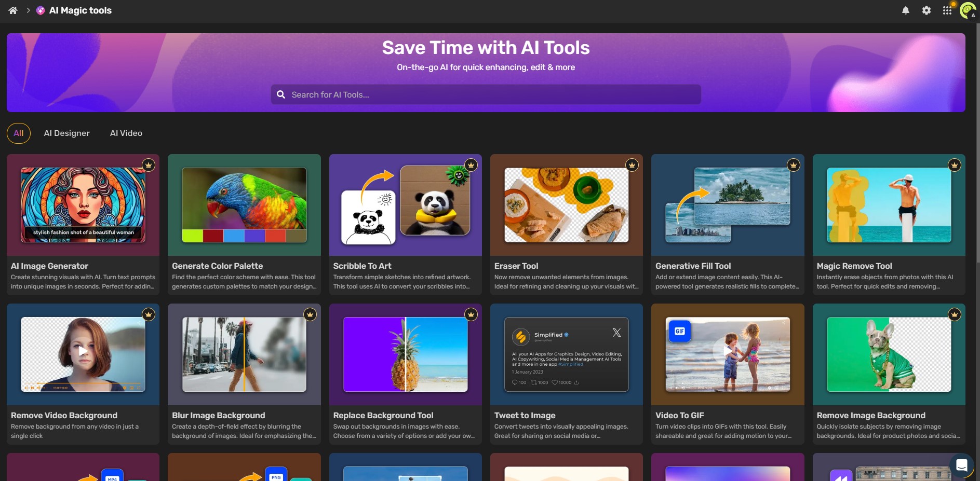Select the All filter tab
Viewport: 980px width, 481px height.
pos(19,133)
